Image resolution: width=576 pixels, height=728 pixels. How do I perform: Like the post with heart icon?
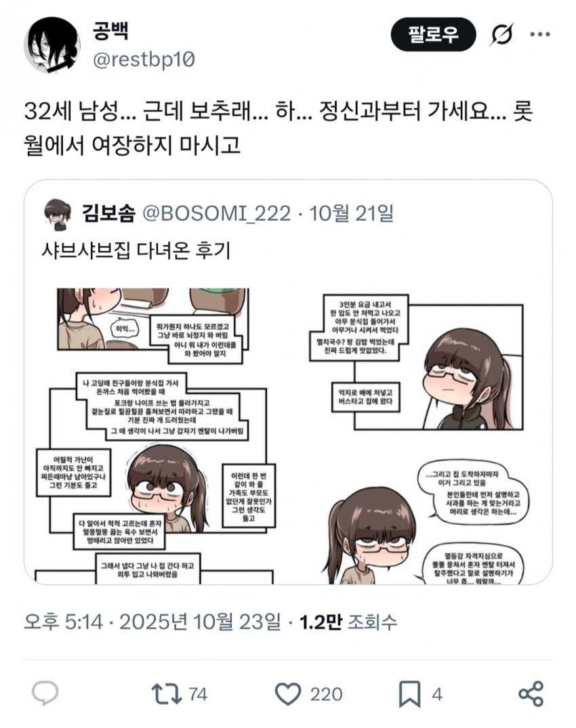[x=288, y=694]
